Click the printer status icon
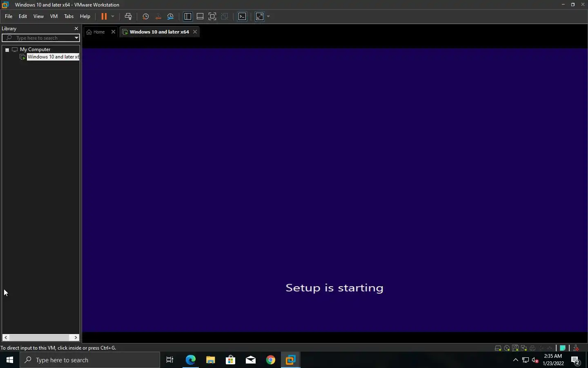Screen dimensions: 588x368 coord(532,348)
